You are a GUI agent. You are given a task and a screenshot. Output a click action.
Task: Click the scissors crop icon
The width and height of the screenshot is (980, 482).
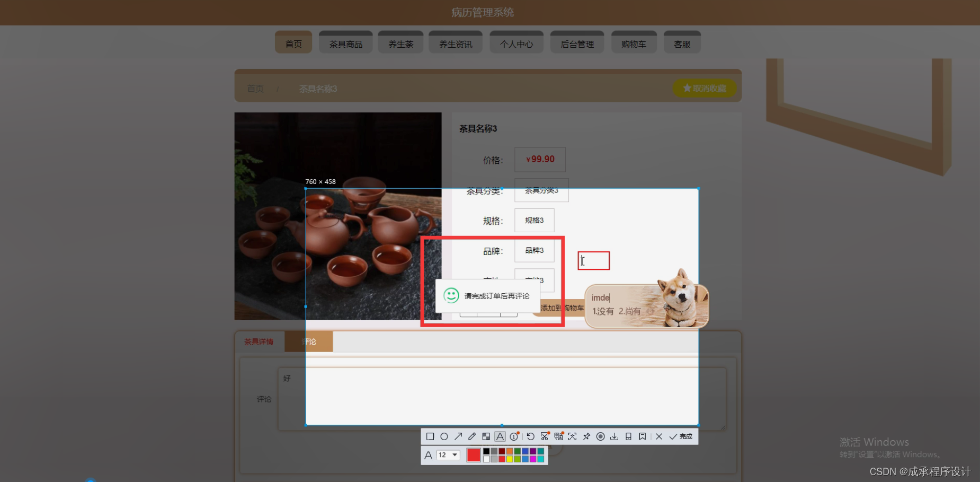coord(545,437)
